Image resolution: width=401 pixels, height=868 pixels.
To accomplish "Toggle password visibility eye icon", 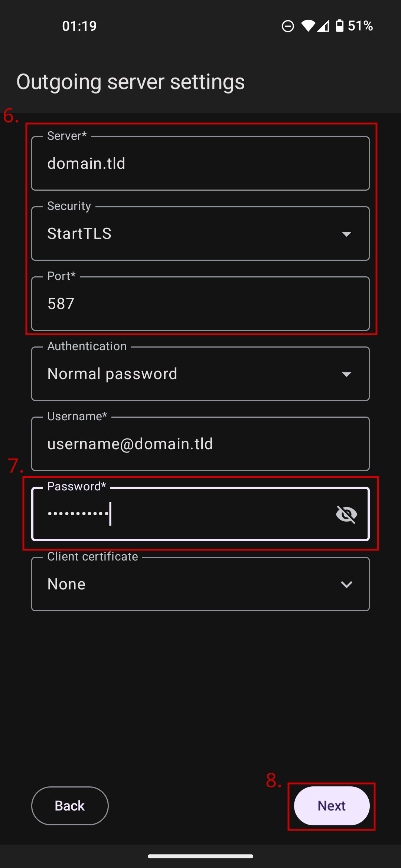I will pyautogui.click(x=346, y=514).
